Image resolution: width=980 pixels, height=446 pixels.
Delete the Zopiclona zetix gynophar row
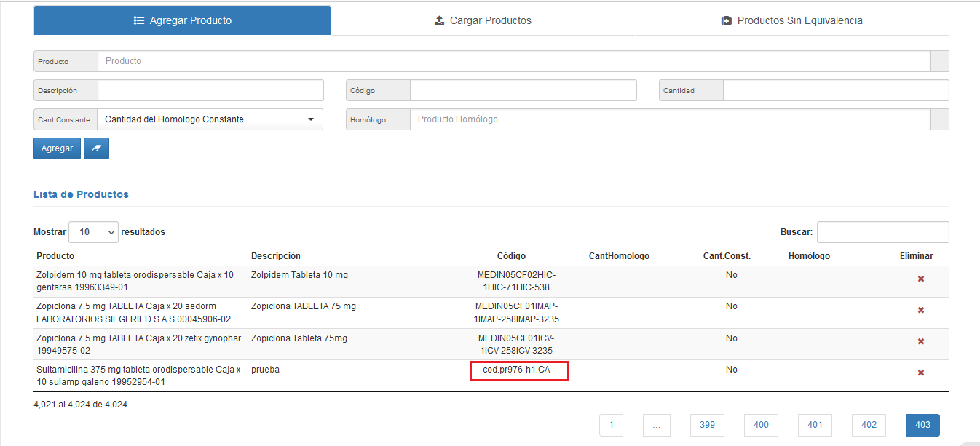(921, 341)
